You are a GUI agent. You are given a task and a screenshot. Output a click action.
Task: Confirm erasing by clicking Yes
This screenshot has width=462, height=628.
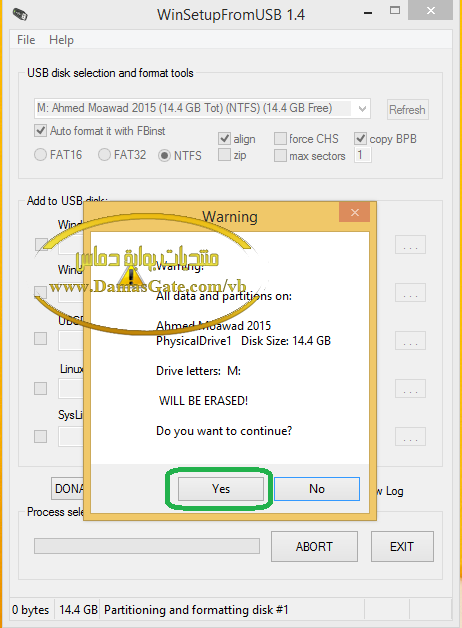(221, 489)
